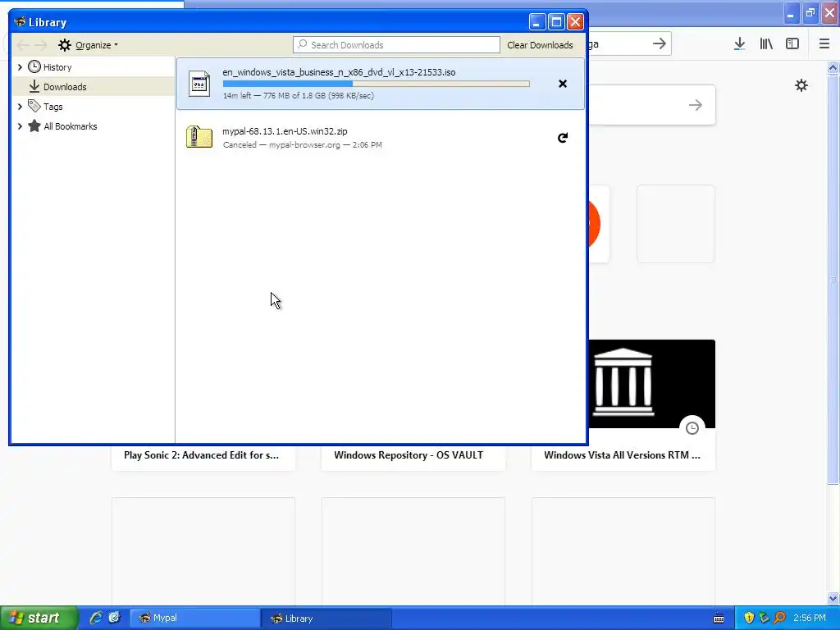The height and width of the screenshot is (630, 840).
Task: Click the clock badge on Internet Archive tile
Action: [x=692, y=428]
